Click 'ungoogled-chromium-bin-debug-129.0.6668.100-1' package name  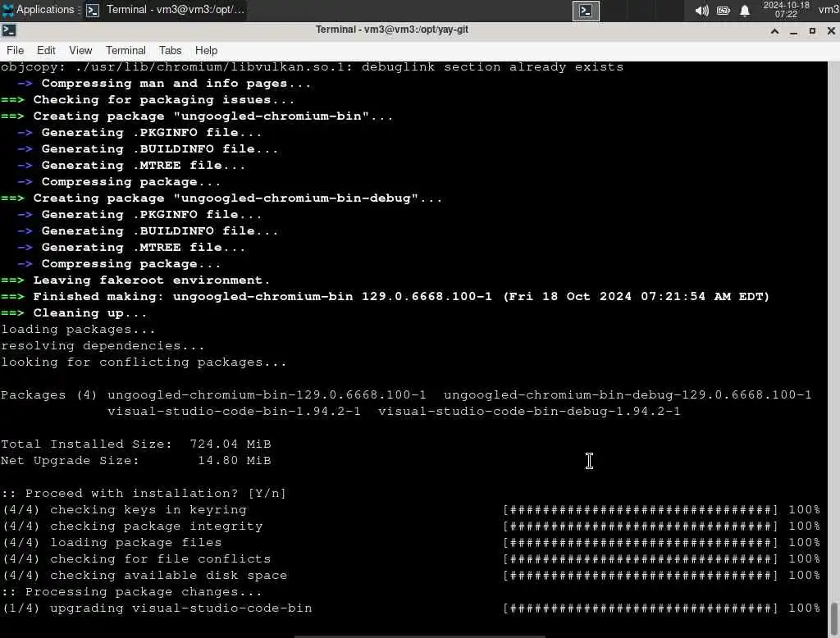pyautogui.click(x=628, y=394)
